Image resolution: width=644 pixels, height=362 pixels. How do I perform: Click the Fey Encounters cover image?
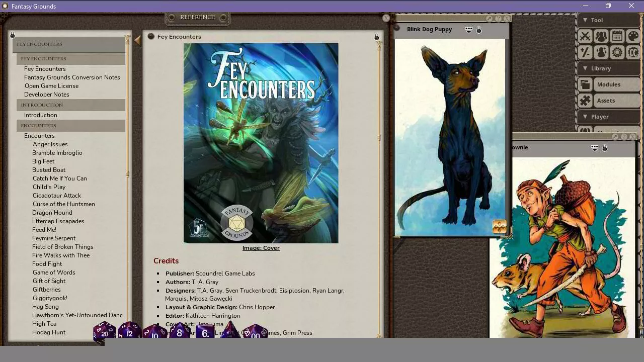pyautogui.click(x=261, y=143)
